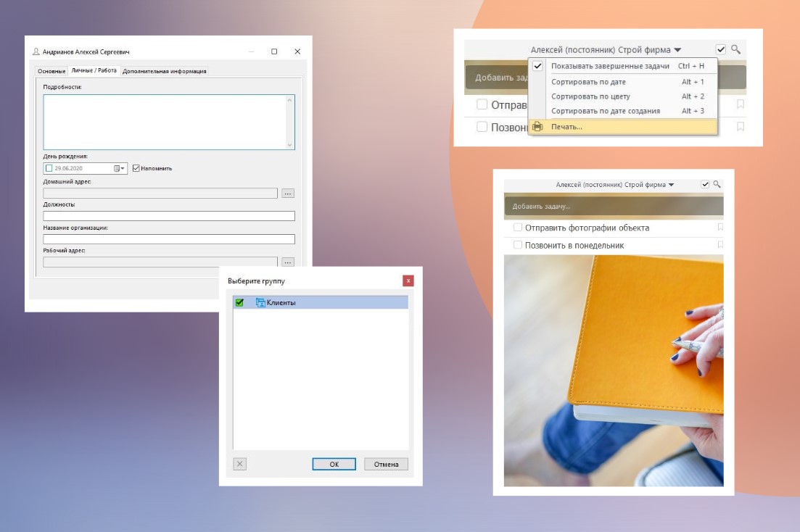Click the printer icon beside Печать
800x532 pixels.
pos(537,127)
